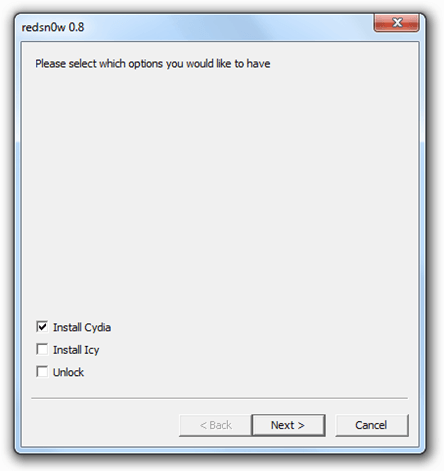Click the 'Install Icy' label text
Image resolution: width=444 pixels, height=471 pixels.
(76, 350)
